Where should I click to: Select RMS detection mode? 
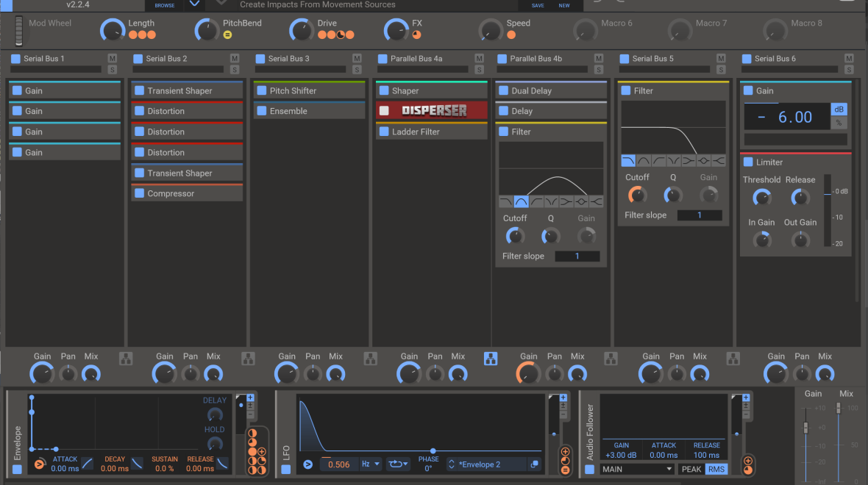click(716, 470)
